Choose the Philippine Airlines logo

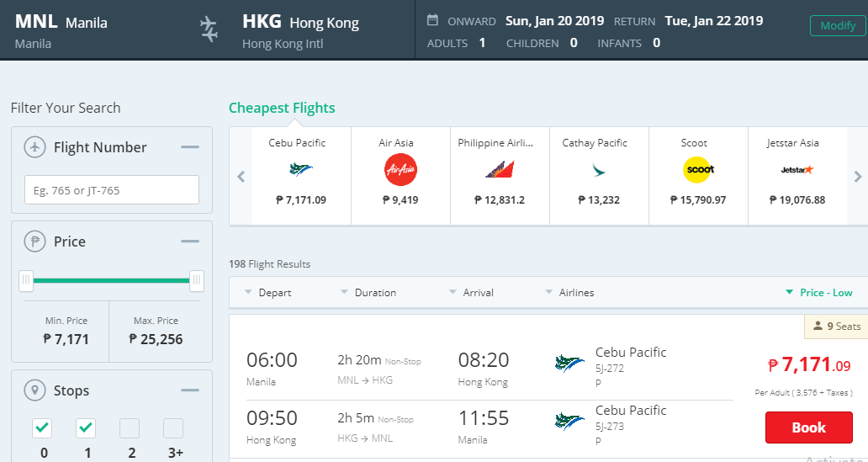point(500,169)
